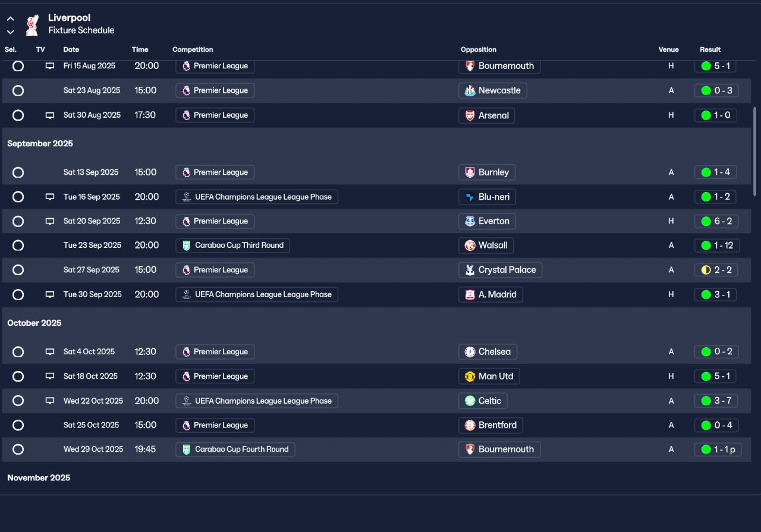Click the Chelsea club badge
The image size is (761, 532).
pos(470,352)
